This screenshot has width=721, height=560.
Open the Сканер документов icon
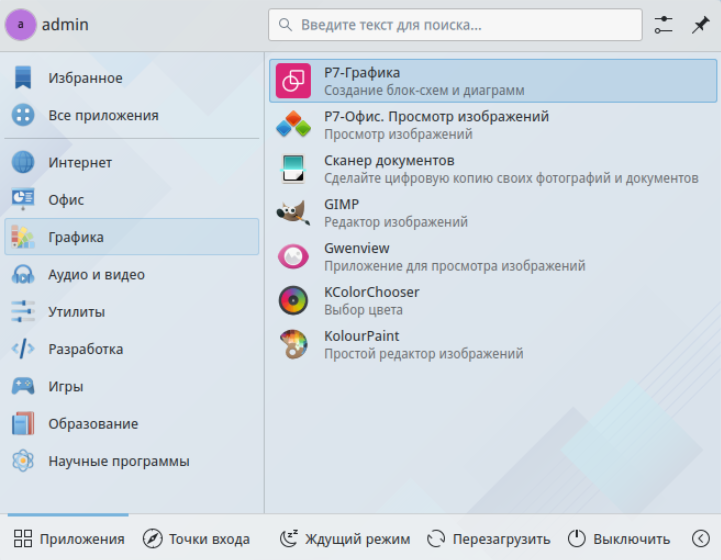point(293,169)
